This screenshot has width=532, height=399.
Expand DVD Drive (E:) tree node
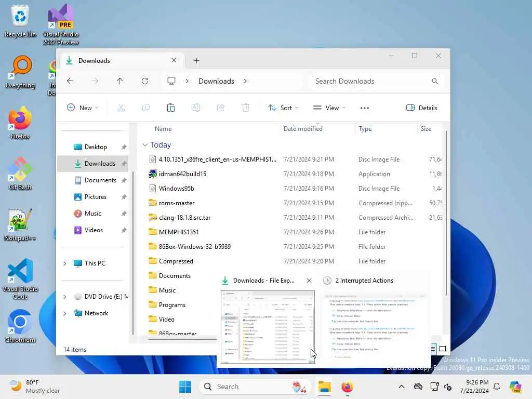point(64,297)
